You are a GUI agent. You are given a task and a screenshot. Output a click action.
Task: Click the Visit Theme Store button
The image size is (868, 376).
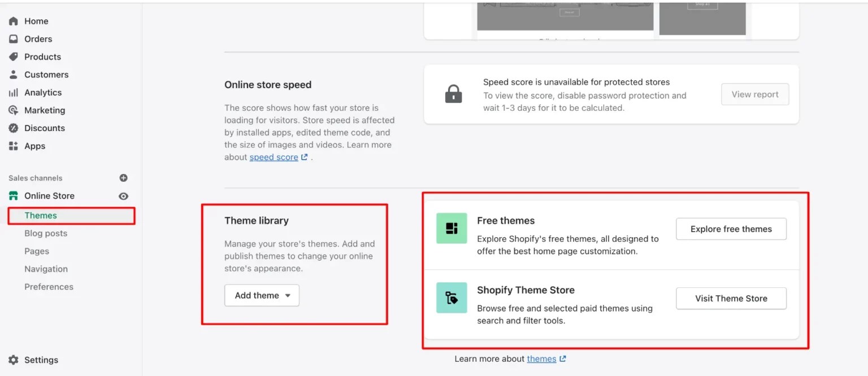click(x=731, y=298)
